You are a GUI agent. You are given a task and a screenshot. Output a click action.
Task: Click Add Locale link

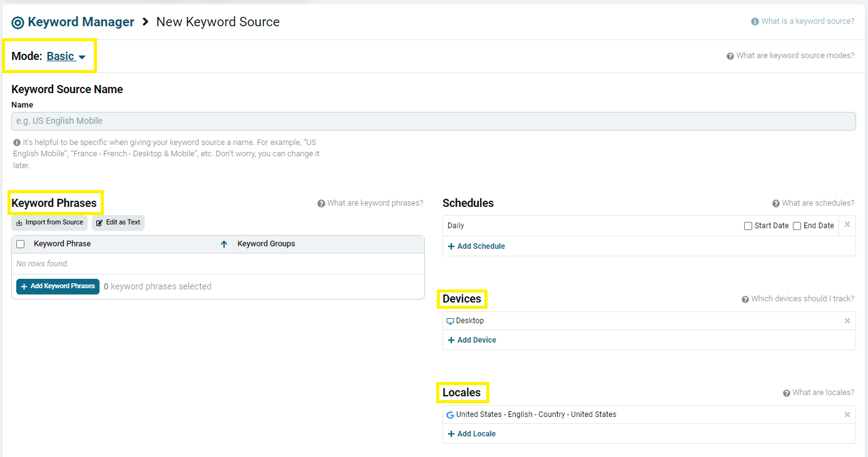[472, 434]
